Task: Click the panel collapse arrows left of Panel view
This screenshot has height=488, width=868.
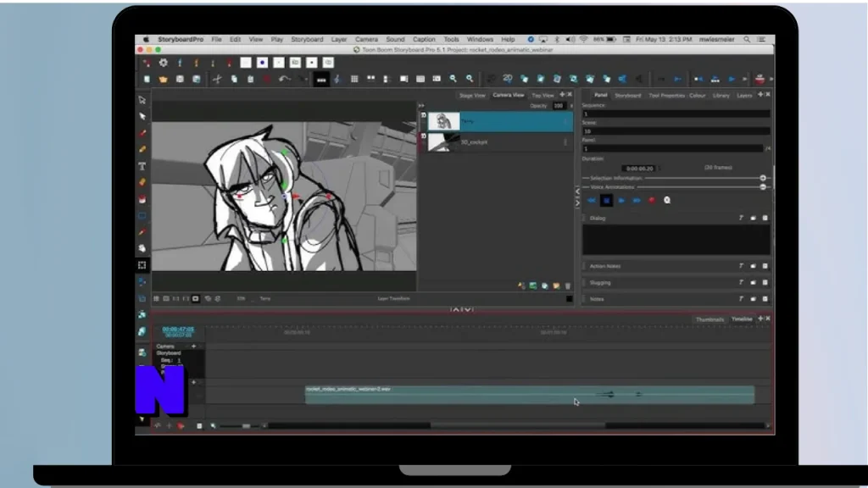Action: coord(577,197)
